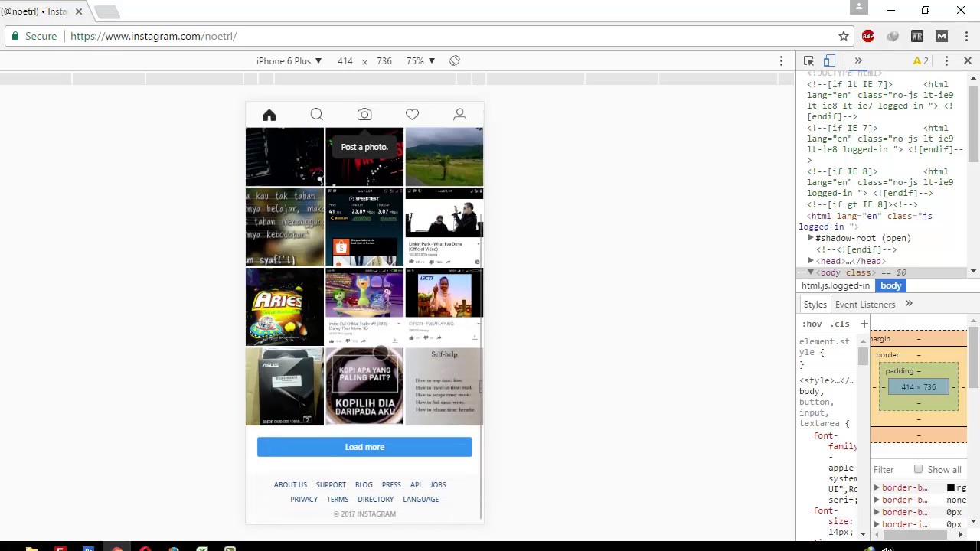
Task: Click the 414 × 736 content box
Action: 918,387
